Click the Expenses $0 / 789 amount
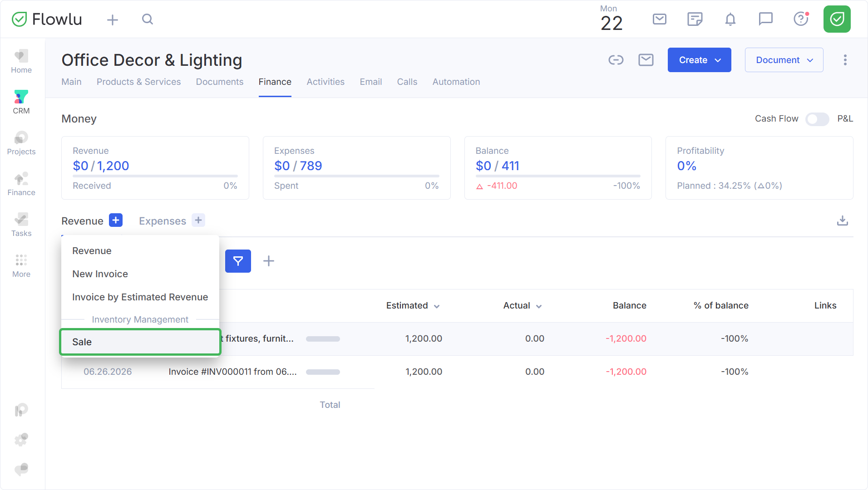Viewport: 868px width, 490px height. pos(298,166)
